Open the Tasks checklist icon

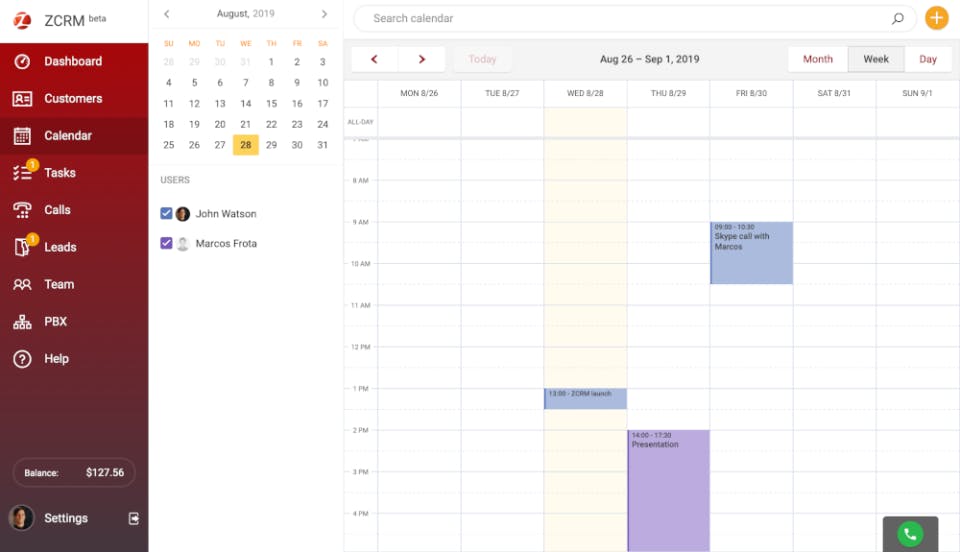point(22,173)
